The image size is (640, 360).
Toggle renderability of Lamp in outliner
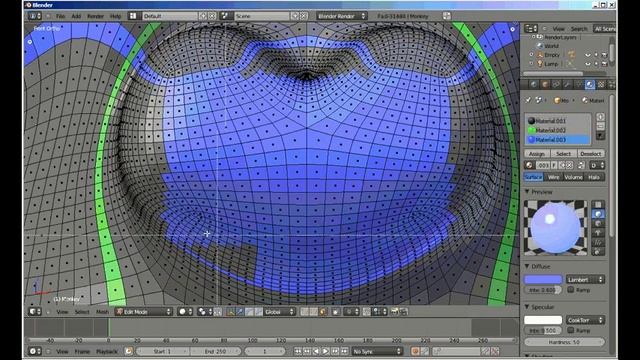(x=604, y=64)
